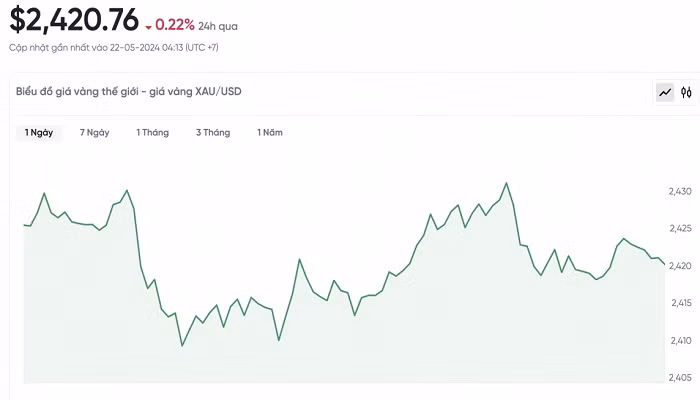Viewport: 700px width, 400px height.
Task: Click the XAU/USD chart title
Action: (129, 91)
